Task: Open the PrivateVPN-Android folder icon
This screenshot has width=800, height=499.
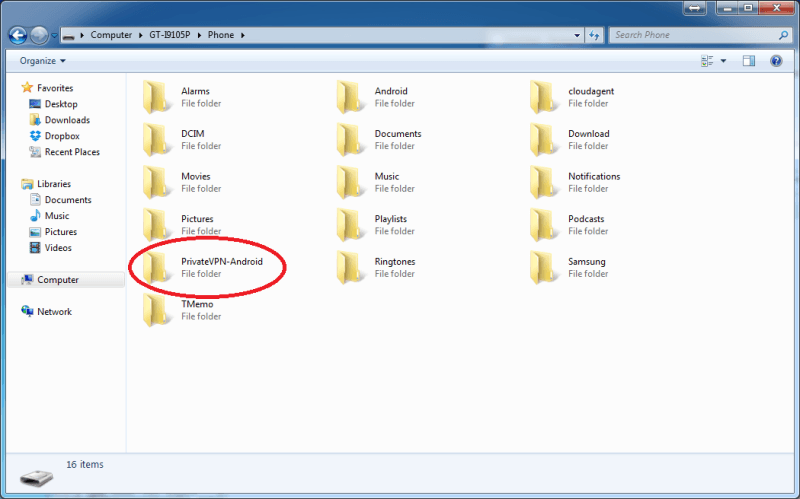Action: click(157, 267)
